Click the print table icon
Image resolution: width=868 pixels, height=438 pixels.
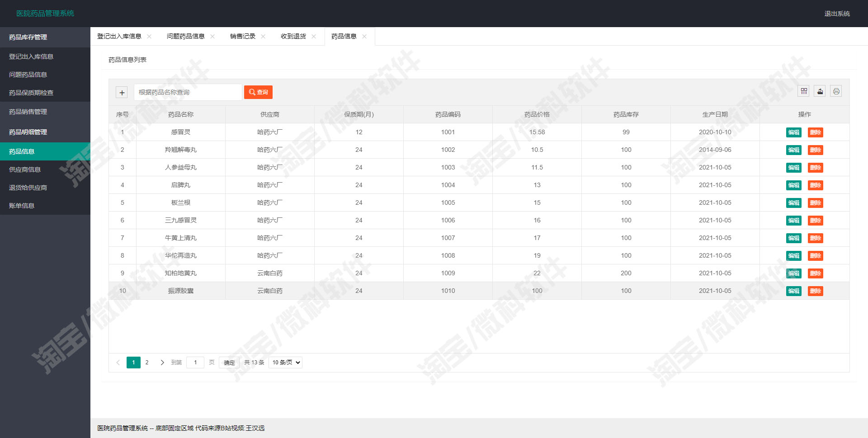click(x=836, y=91)
